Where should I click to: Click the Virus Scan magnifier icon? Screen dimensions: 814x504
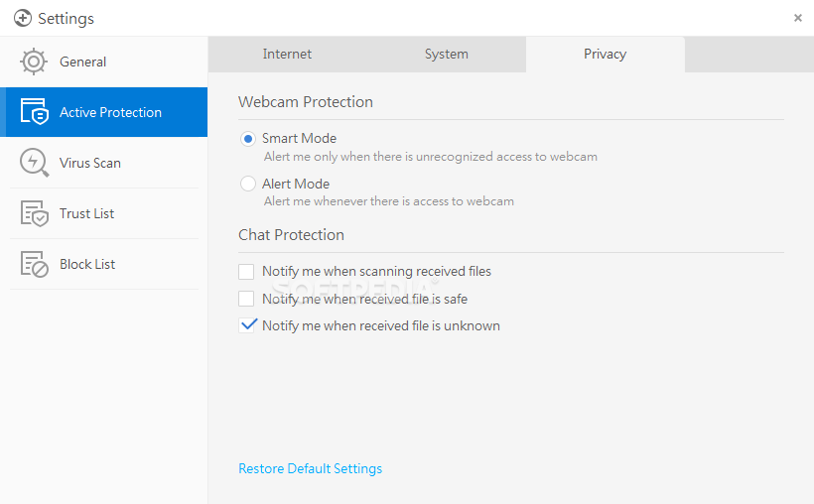(35, 163)
